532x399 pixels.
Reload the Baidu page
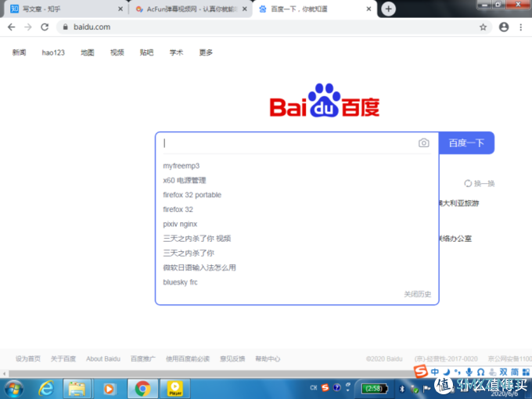point(45,27)
